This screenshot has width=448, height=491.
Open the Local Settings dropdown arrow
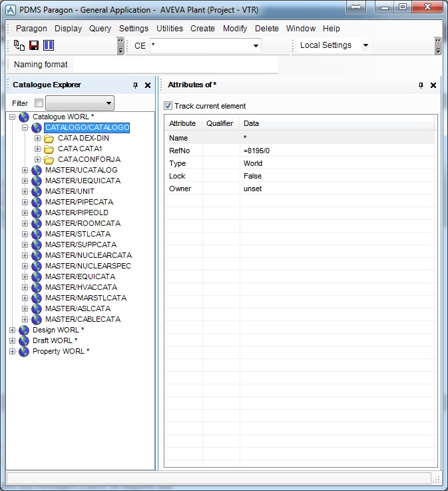(x=365, y=45)
